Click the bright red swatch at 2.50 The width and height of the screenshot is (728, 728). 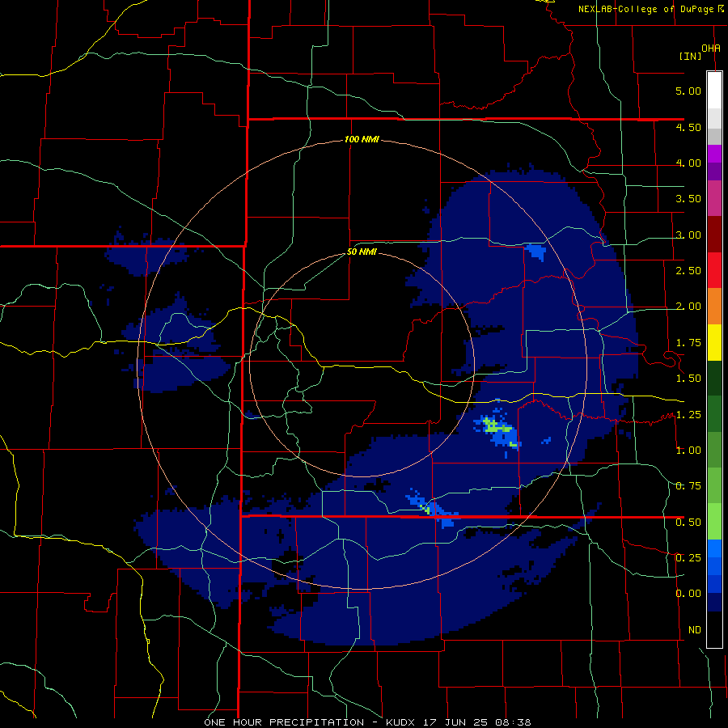[714, 270]
